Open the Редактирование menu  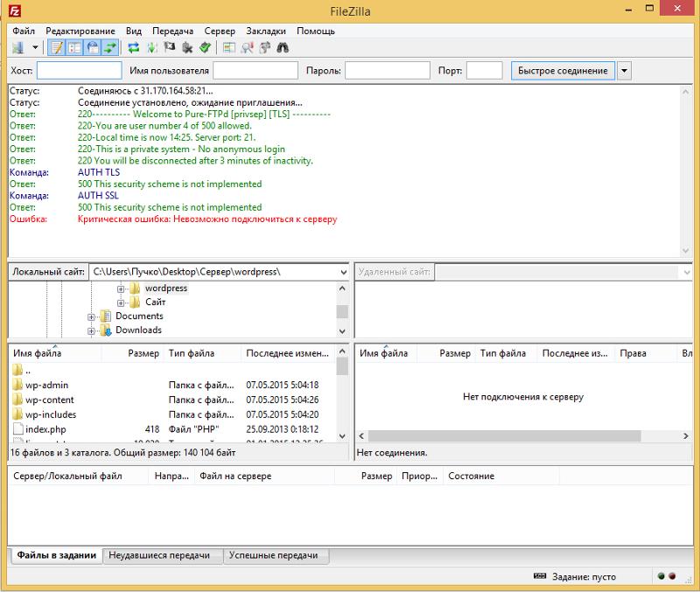80,31
